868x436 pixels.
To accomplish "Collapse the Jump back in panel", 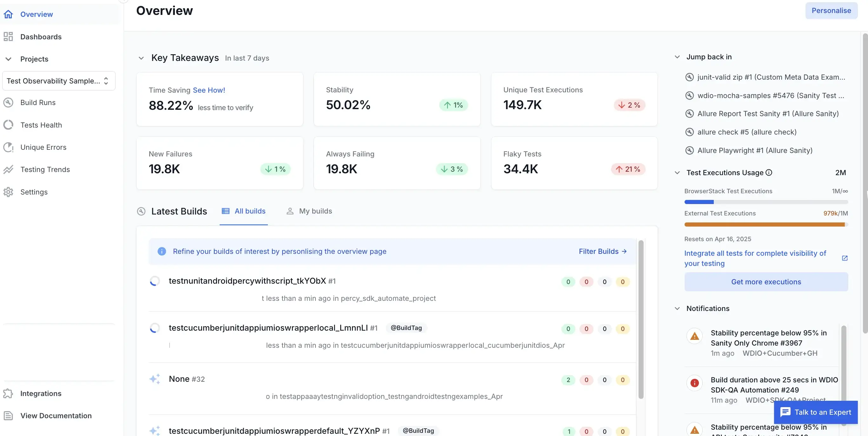I will pos(677,56).
